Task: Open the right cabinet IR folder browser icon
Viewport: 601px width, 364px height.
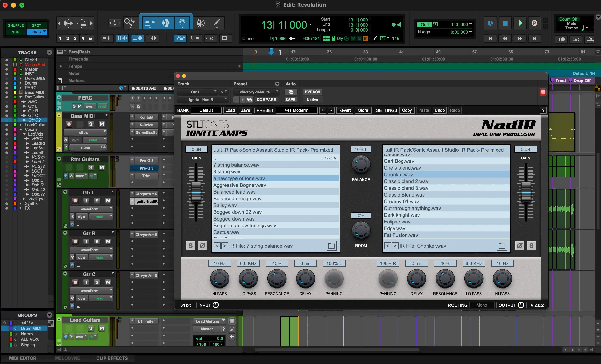Action: pyautogui.click(x=501, y=246)
